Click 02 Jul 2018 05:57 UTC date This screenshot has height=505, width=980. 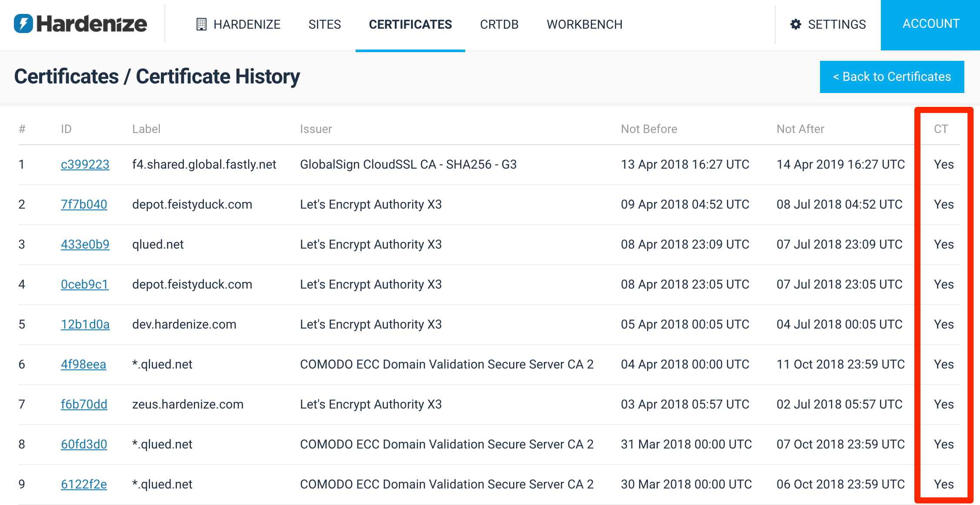point(839,404)
